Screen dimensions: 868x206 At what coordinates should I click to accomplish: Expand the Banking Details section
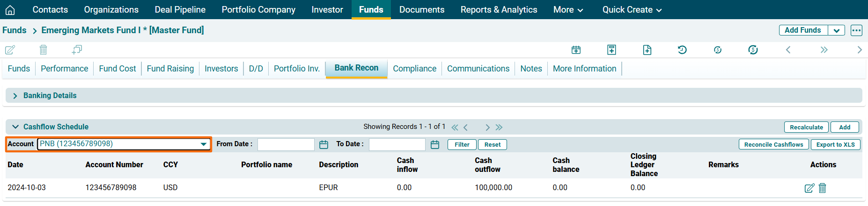(15, 96)
